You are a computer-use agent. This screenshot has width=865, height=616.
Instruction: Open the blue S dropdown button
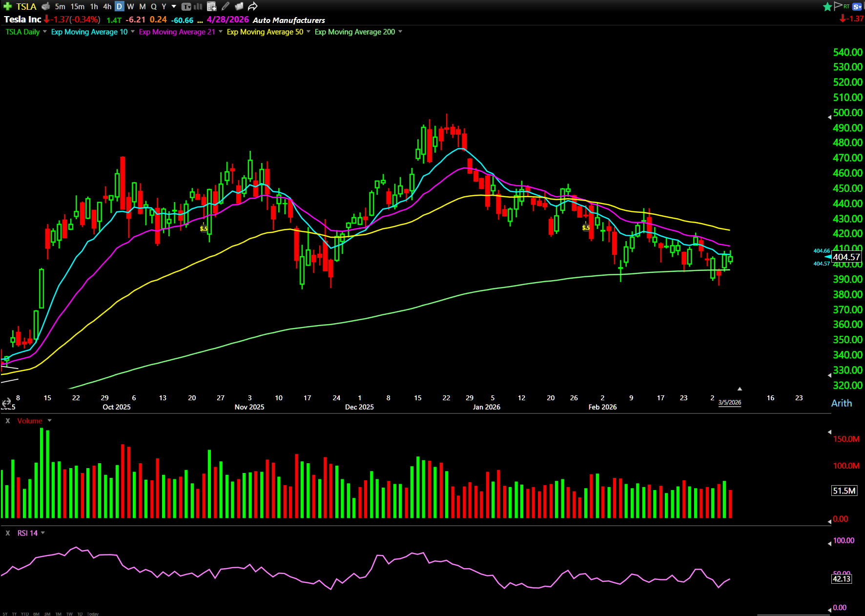point(857,6)
